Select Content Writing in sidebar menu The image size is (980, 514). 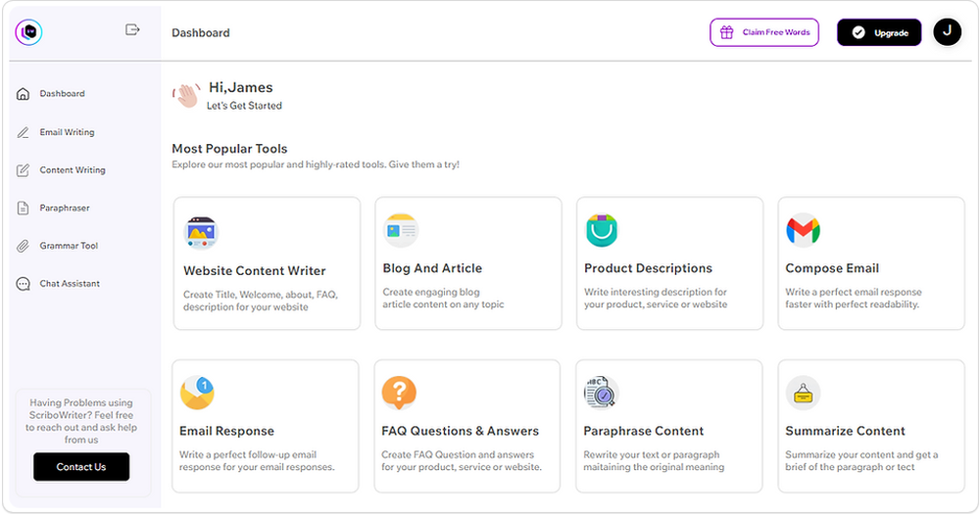[72, 170]
